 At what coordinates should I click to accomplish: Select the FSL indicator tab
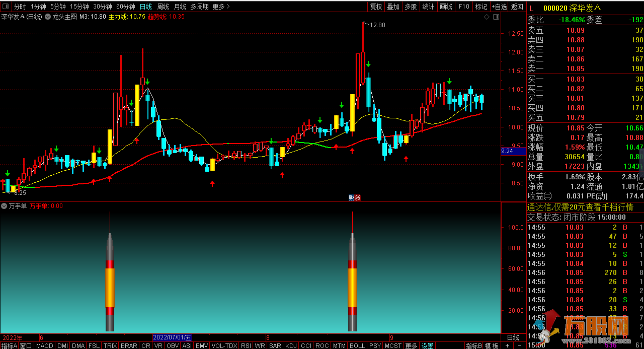tap(94, 345)
